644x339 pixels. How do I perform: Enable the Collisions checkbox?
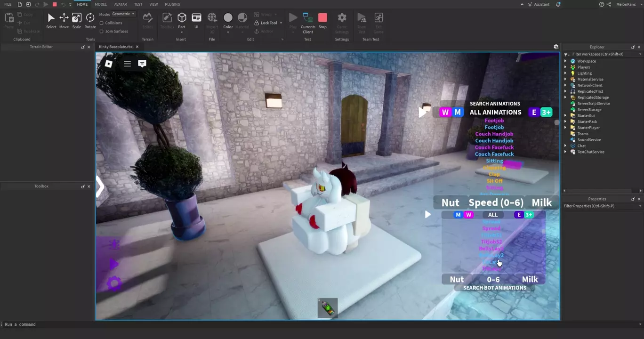pyautogui.click(x=102, y=23)
